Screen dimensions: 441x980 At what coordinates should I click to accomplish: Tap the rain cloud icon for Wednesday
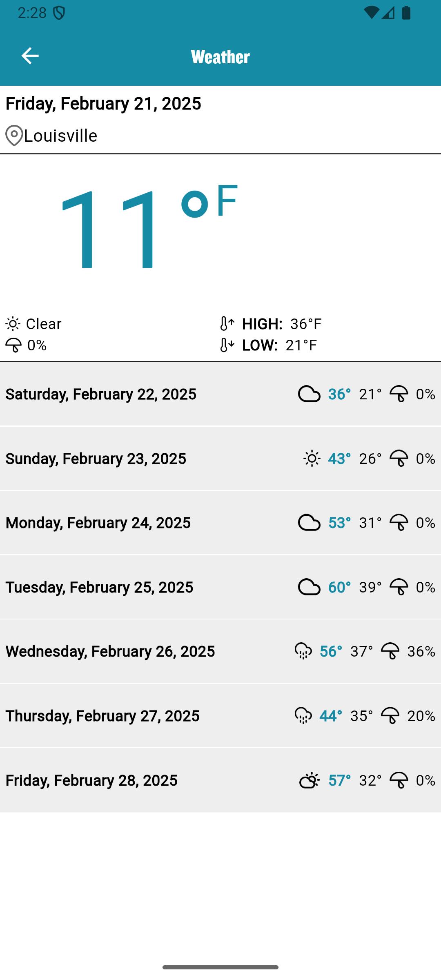pos(303,651)
